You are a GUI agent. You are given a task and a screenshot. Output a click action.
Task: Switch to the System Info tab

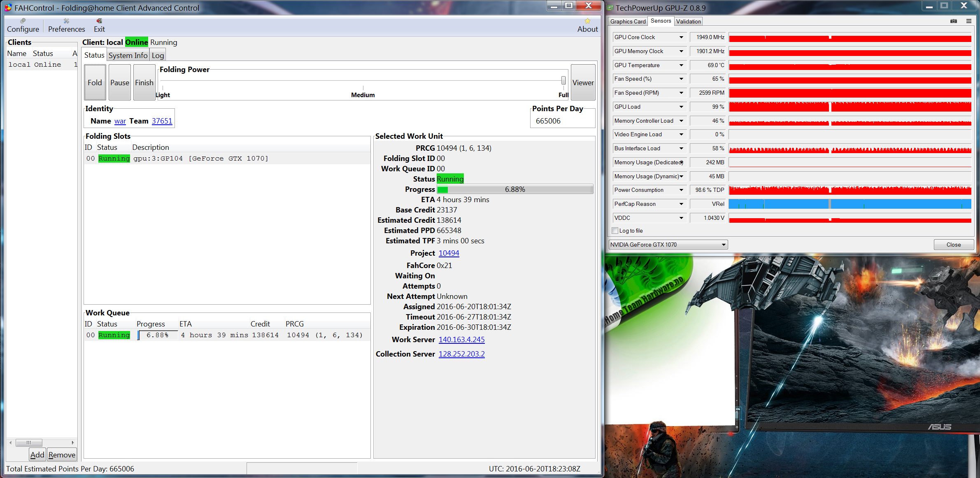[x=128, y=55]
